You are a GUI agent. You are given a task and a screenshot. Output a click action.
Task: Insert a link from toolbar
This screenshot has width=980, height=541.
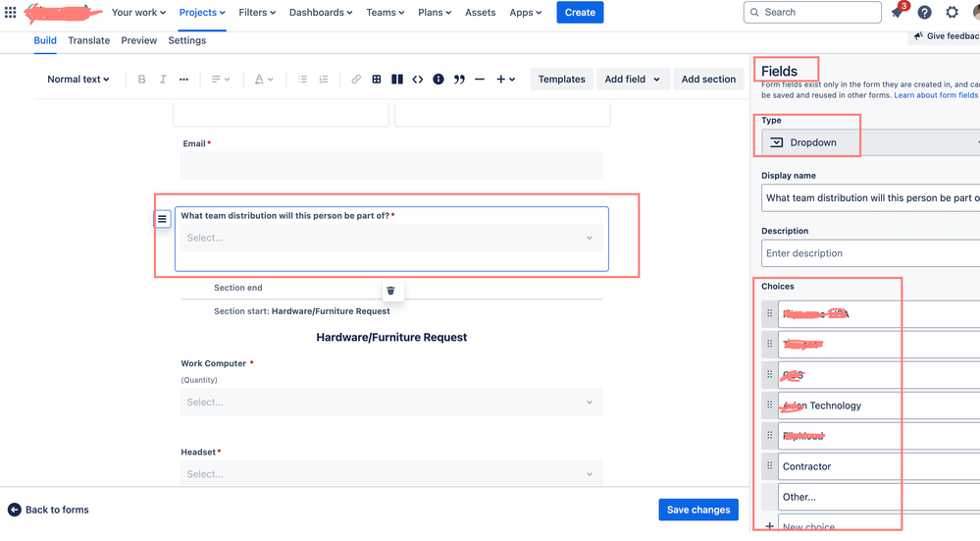356,80
